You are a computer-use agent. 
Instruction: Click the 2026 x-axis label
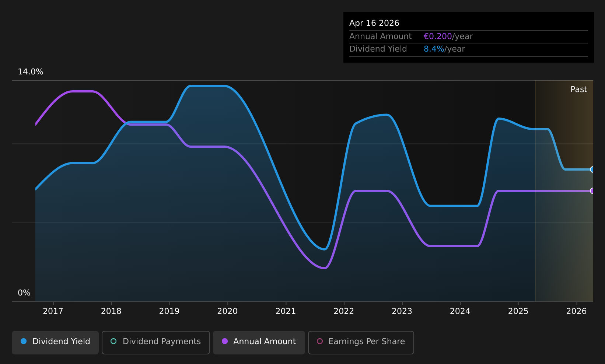[x=576, y=311]
